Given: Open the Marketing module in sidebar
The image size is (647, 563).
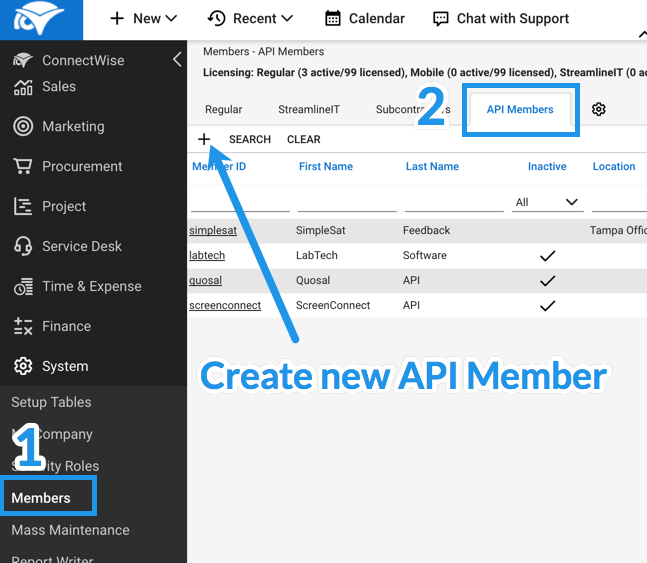Looking at the screenshot, I should (x=72, y=127).
